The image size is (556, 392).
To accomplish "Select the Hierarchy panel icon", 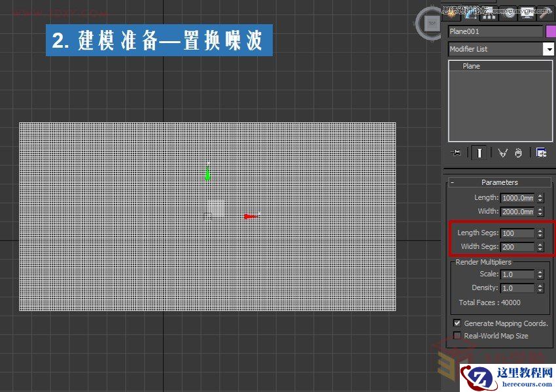I will (x=488, y=14).
